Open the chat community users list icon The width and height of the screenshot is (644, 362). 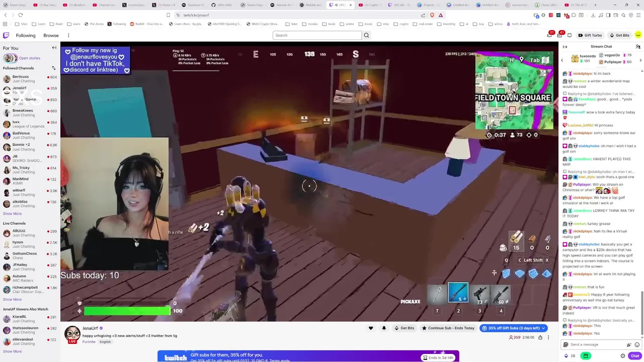[638, 47]
